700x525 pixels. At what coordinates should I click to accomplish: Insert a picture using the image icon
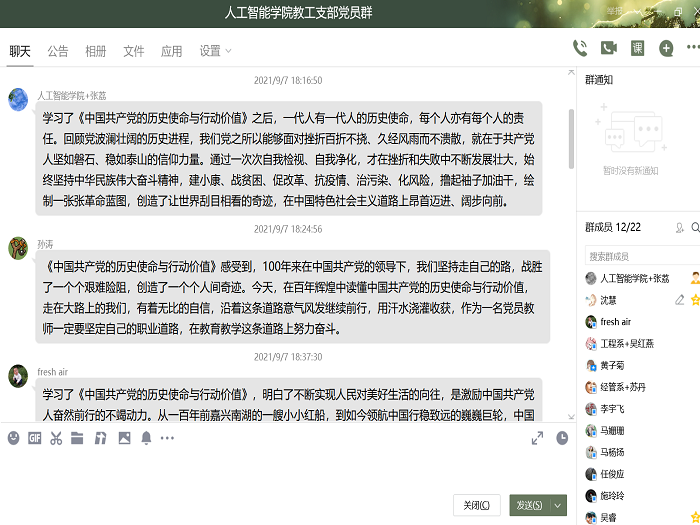point(124,438)
